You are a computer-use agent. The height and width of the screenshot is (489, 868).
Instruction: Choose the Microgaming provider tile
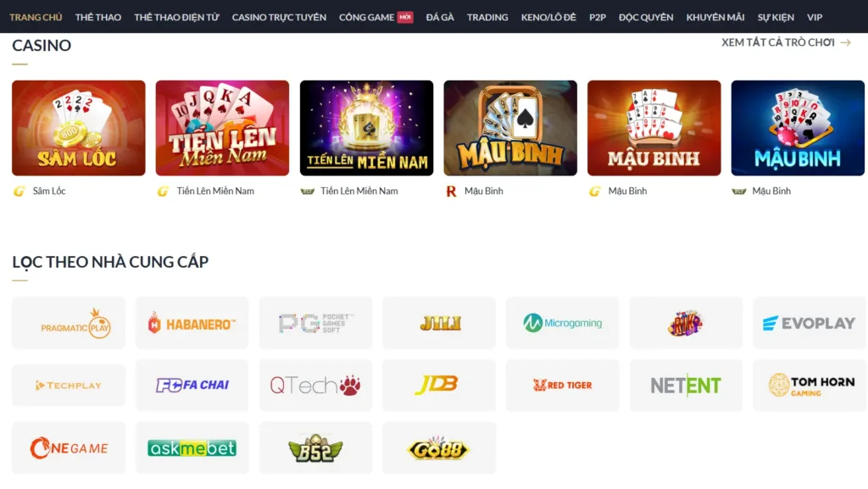(563, 323)
